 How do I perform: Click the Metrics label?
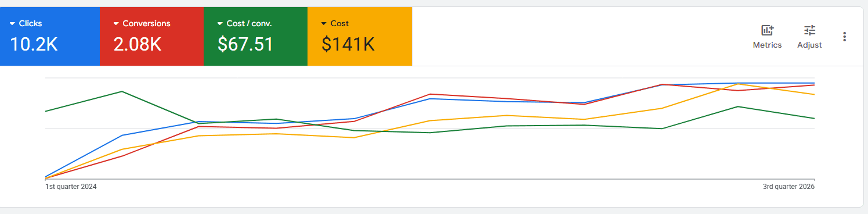pos(767,45)
